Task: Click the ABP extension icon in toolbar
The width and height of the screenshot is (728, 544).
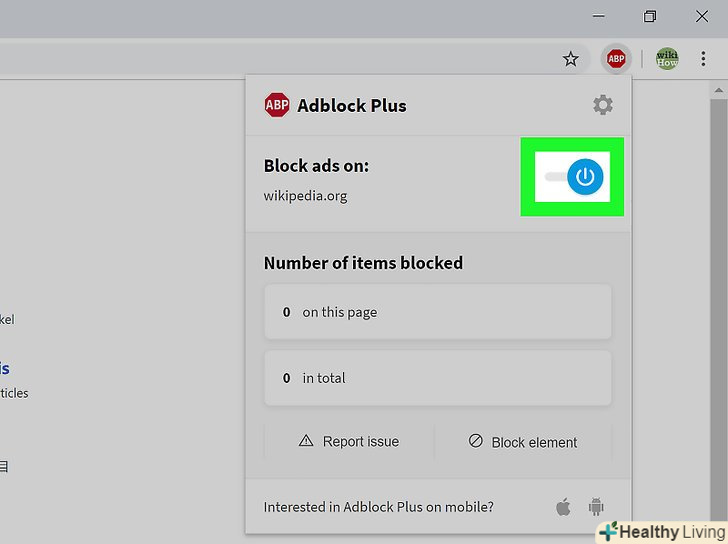Action: click(x=616, y=59)
